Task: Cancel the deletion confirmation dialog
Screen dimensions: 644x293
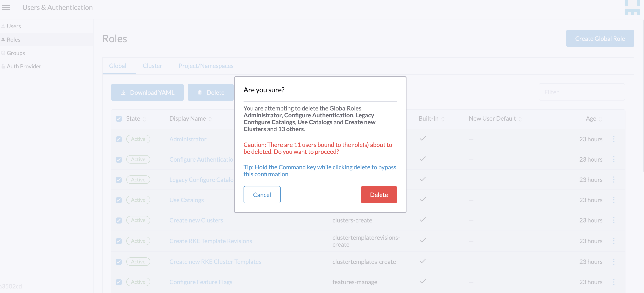Action: [262, 194]
